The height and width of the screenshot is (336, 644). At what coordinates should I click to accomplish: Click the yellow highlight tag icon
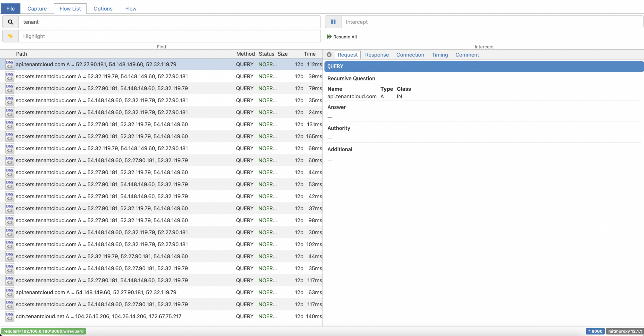pos(10,36)
